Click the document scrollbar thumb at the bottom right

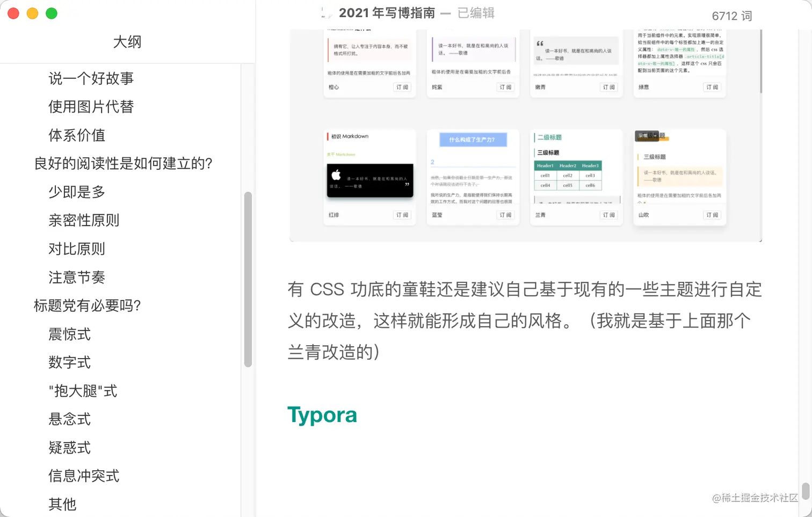pos(806,491)
